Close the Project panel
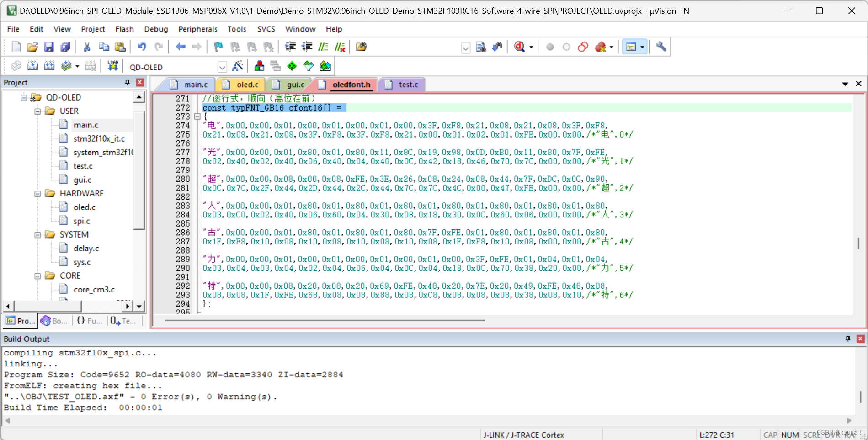868x440 pixels. 140,82
